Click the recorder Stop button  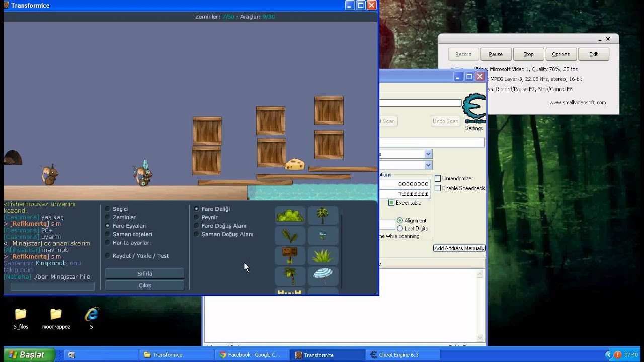[528, 54]
